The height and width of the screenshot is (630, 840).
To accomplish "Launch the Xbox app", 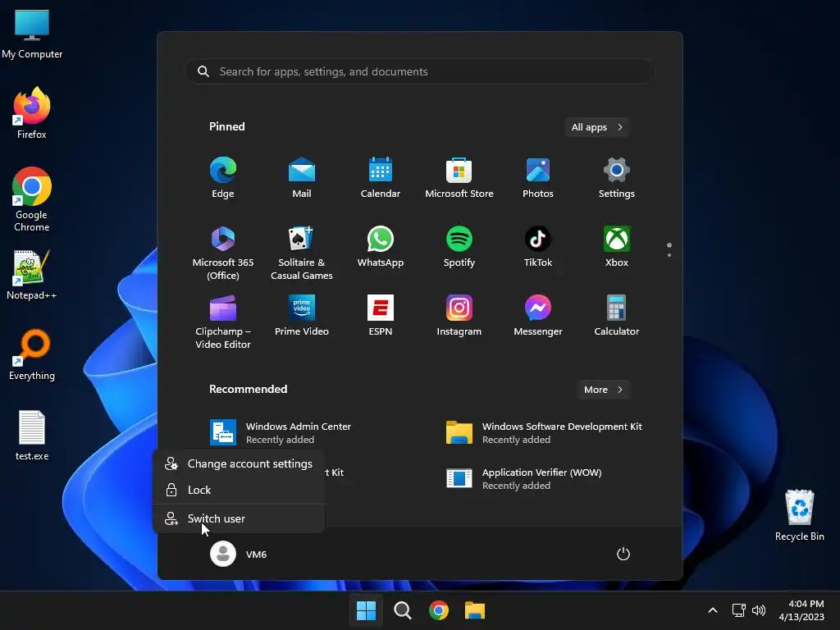I will [617, 247].
